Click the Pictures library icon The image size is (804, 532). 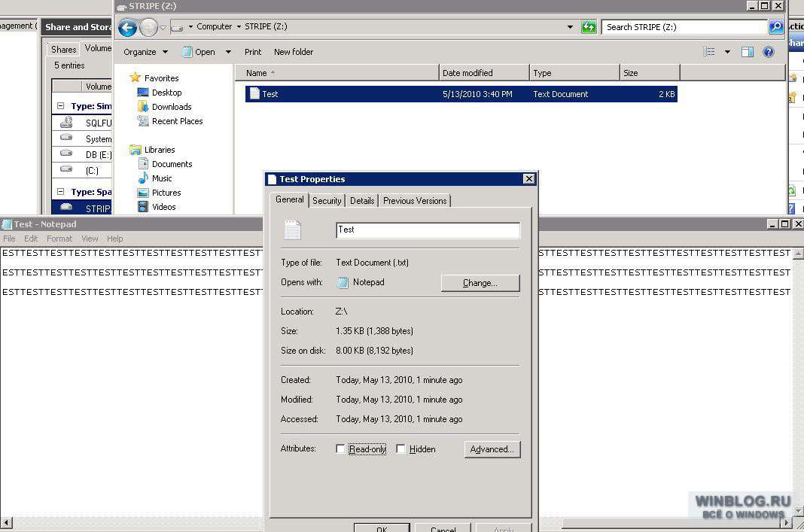point(143,193)
